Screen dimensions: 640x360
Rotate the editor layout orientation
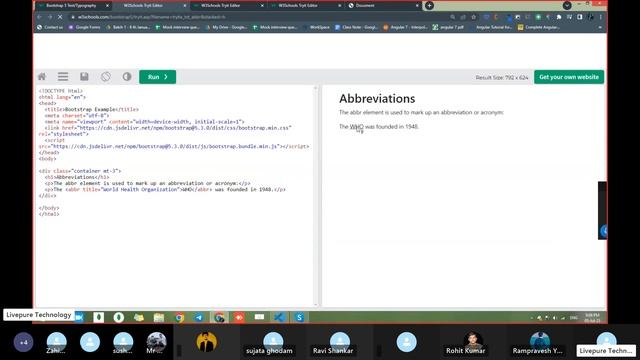point(106,77)
